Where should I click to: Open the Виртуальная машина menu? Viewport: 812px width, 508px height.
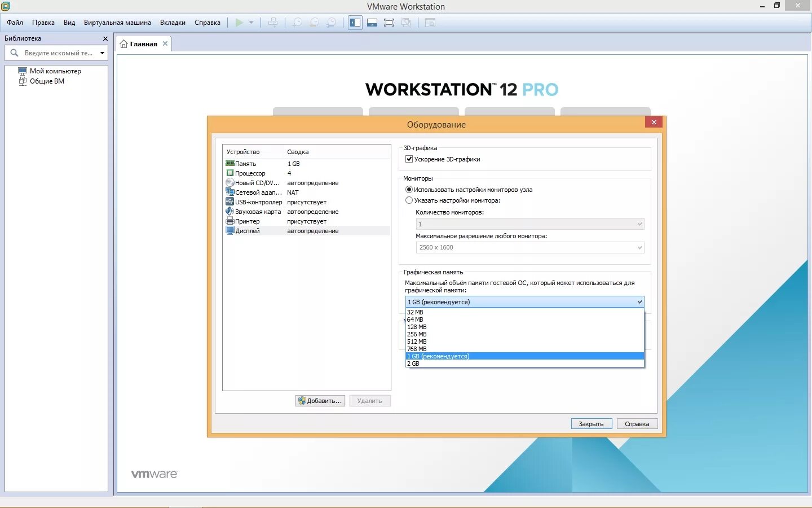coord(117,22)
